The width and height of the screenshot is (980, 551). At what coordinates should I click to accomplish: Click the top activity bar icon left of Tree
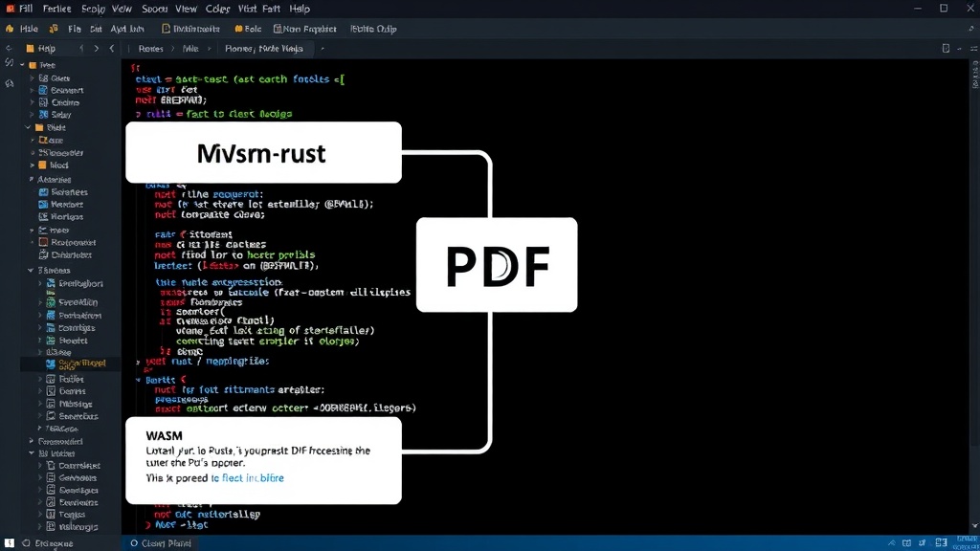click(x=9, y=62)
